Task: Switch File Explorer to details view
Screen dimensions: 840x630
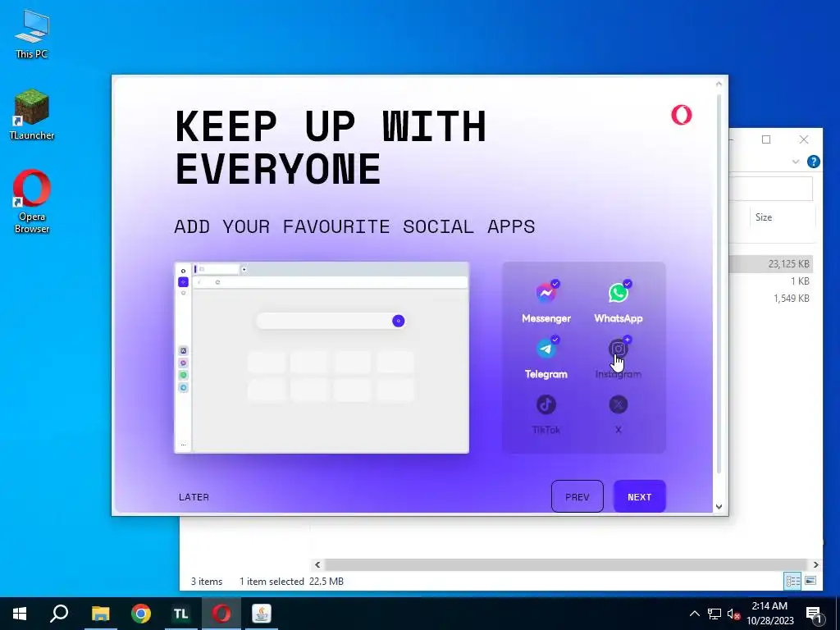Action: tap(792, 581)
